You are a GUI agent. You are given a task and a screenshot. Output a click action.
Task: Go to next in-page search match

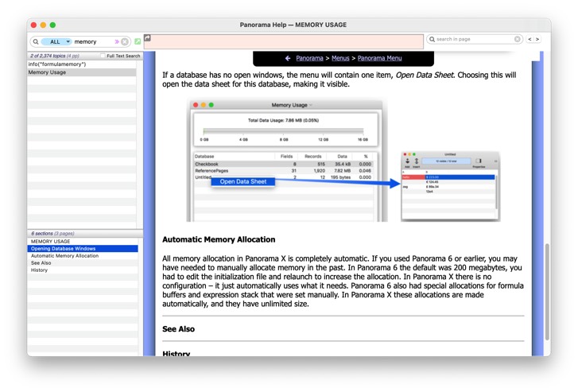tap(538, 39)
